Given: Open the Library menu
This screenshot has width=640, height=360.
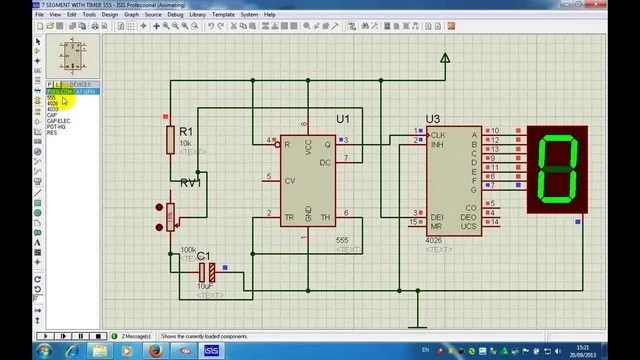Looking at the screenshot, I should (x=198, y=15).
